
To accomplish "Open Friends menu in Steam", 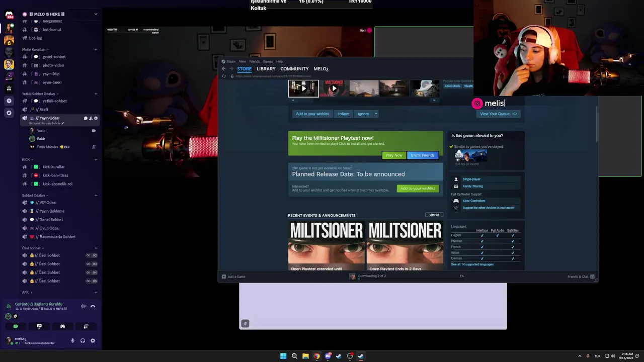I will pos(255,61).
